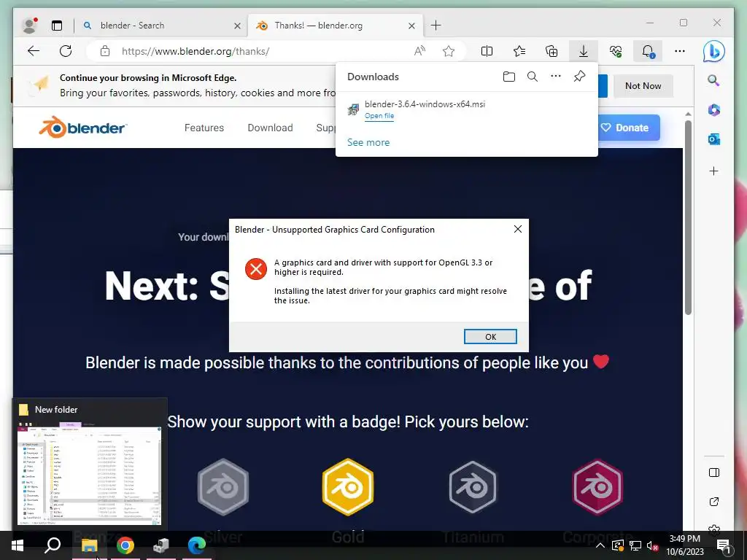Open a new browser tab
This screenshot has height=560, width=747.
436,26
